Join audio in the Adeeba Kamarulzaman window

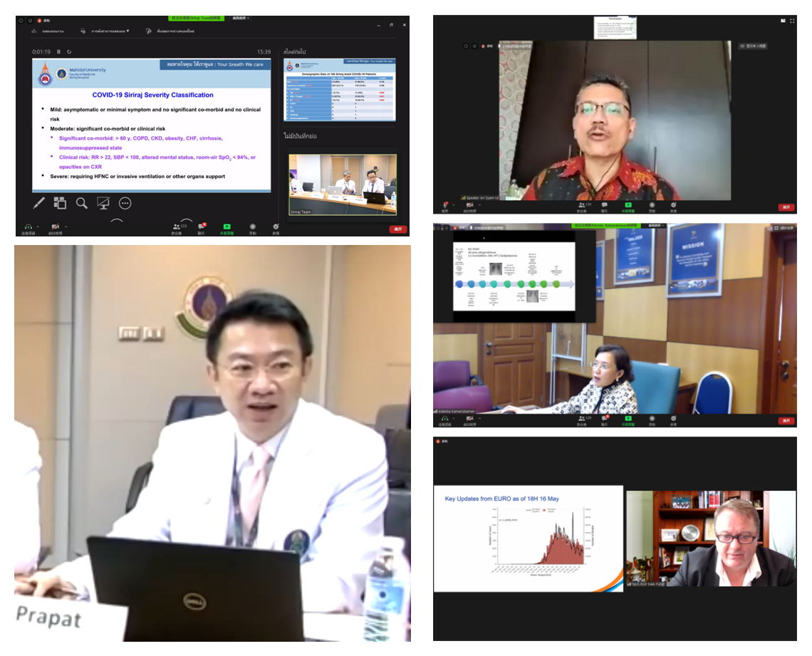tap(445, 420)
